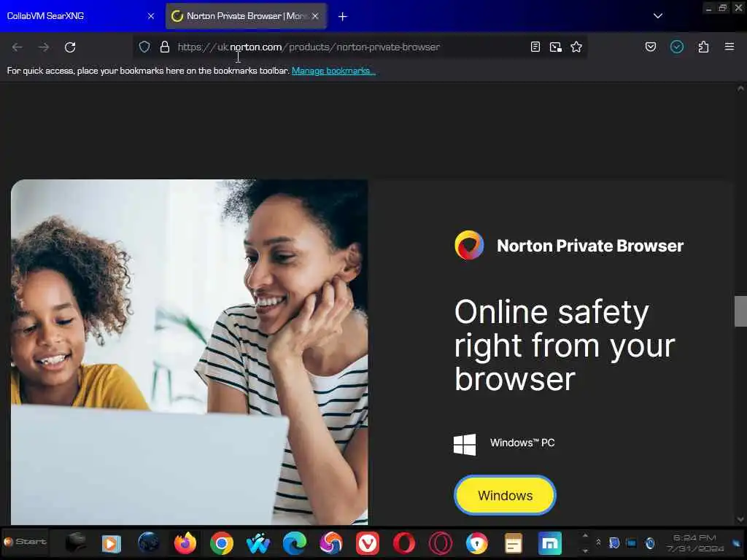Open the swirl browser icon beside Edge
Viewport: 747px width, 560px height.
(331, 543)
